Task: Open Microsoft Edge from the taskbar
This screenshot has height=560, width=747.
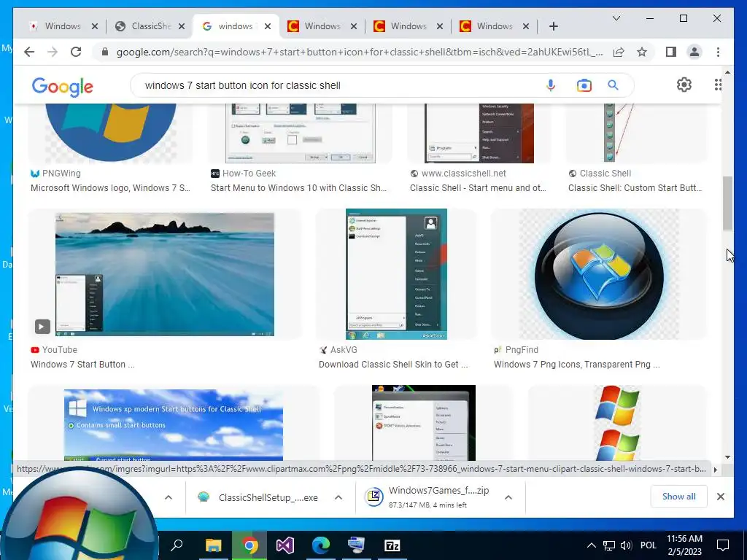Action: [321, 545]
